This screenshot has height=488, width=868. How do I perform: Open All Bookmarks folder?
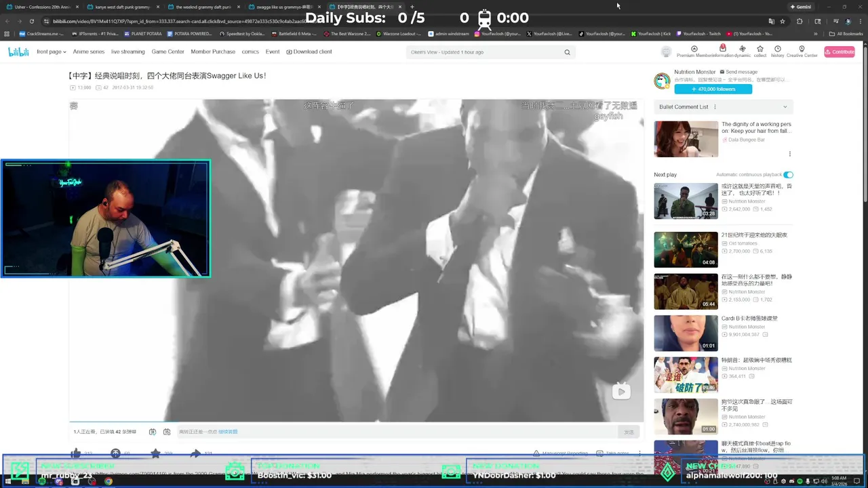click(846, 33)
